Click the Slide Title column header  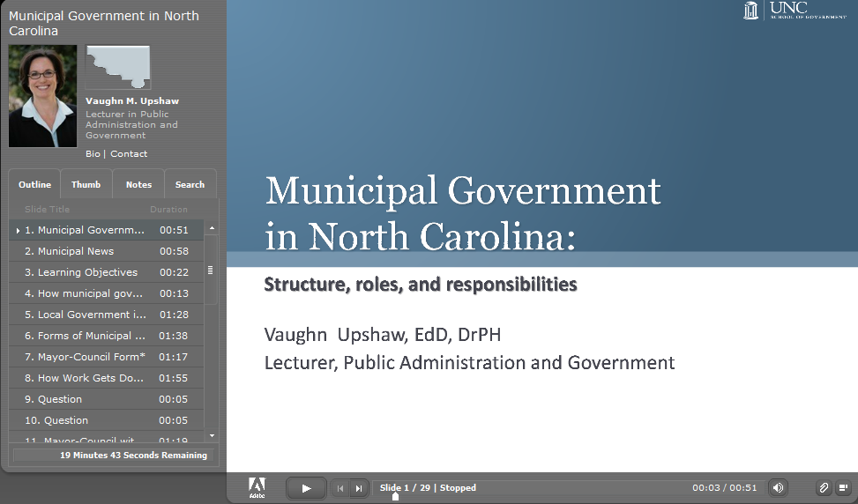click(x=47, y=210)
